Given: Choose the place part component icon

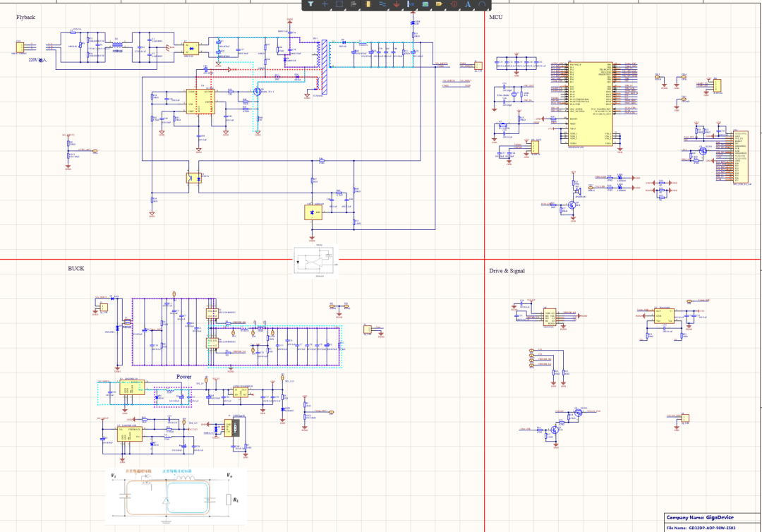Looking at the screenshot, I should click(x=368, y=4).
